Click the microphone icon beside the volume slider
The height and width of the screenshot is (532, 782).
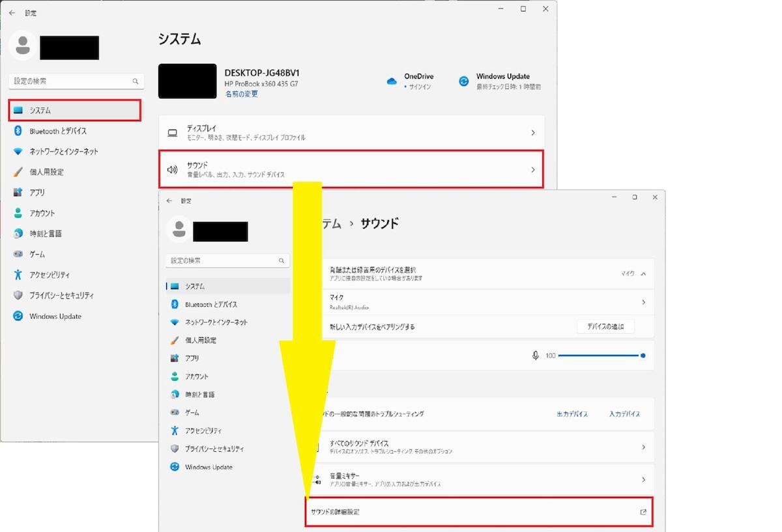coord(535,356)
